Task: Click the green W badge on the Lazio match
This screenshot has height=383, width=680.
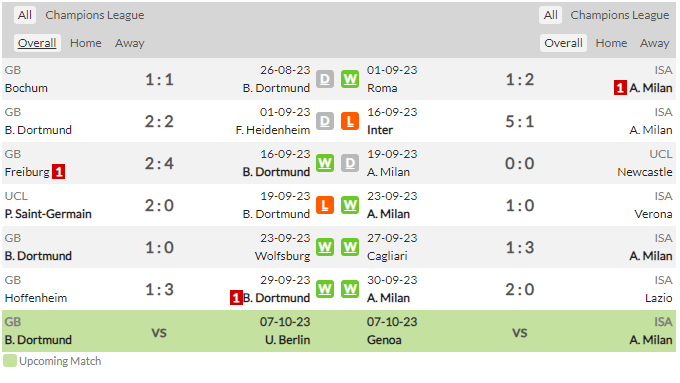Action: 350,289
